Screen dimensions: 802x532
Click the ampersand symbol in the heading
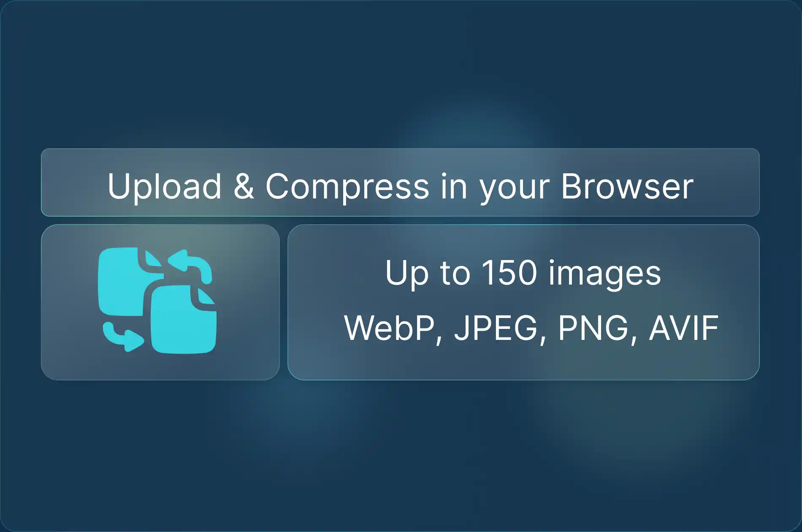[x=244, y=186]
